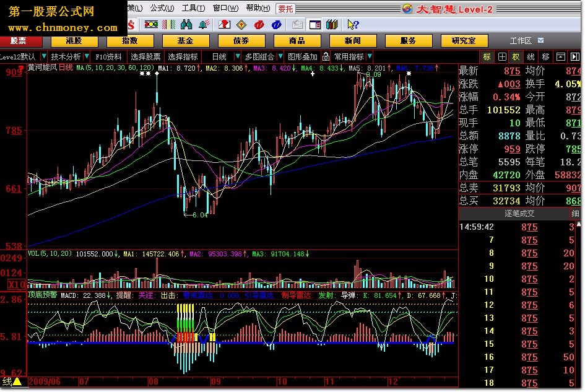Toggle the 权 rights-adjustment button
This screenshot has width=585, height=392.
tap(516, 57)
